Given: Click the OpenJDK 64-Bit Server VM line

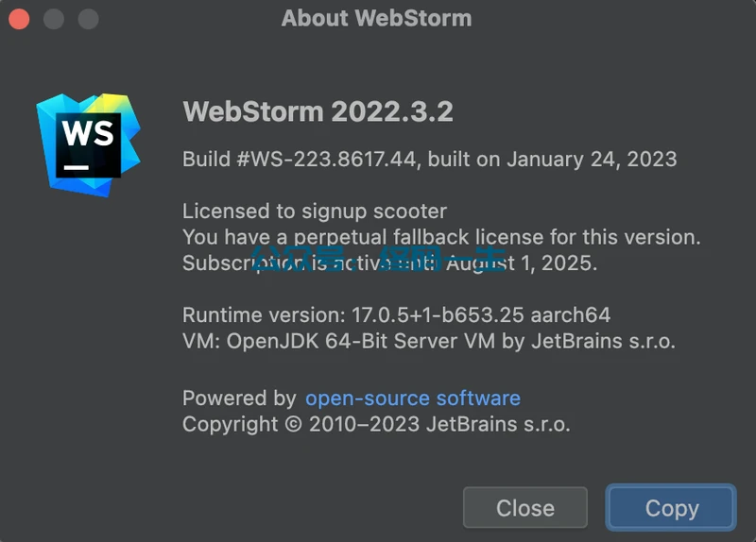Looking at the screenshot, I should tap(429, 341).
